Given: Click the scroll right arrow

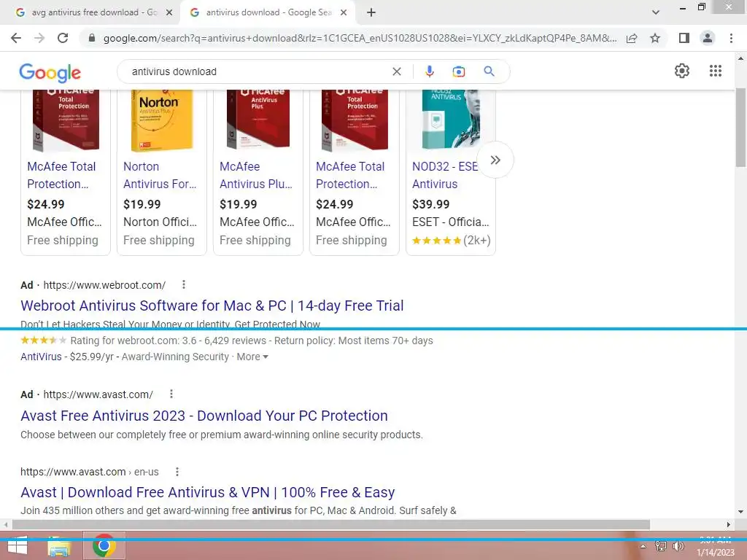Looking at the screenshot, I should (728, 525).
